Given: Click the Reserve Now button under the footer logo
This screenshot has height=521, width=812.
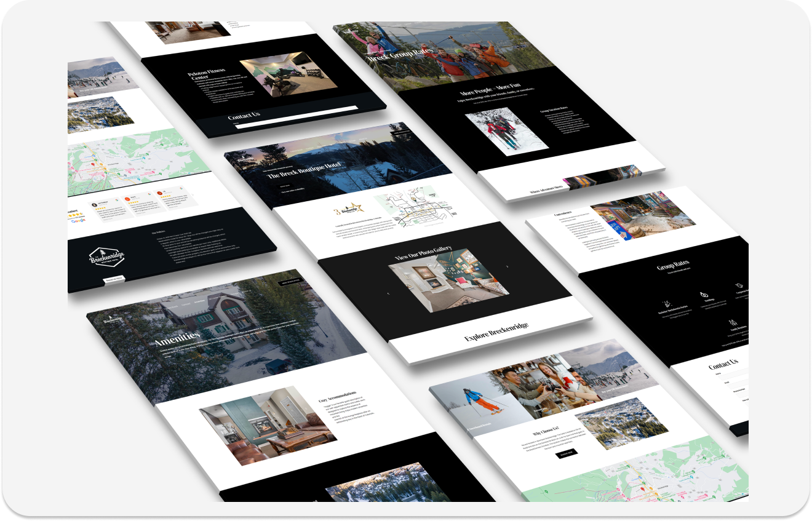Looking at the screenshot, I should pos(114,280).
